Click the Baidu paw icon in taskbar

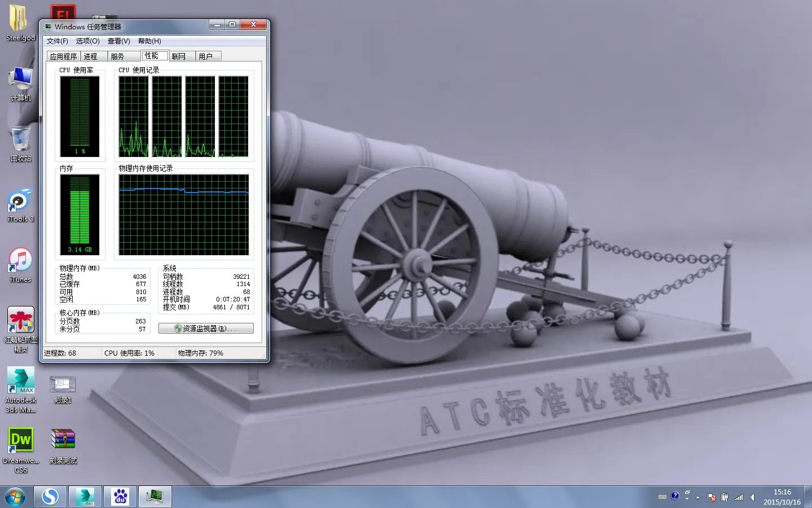[120, 497]
